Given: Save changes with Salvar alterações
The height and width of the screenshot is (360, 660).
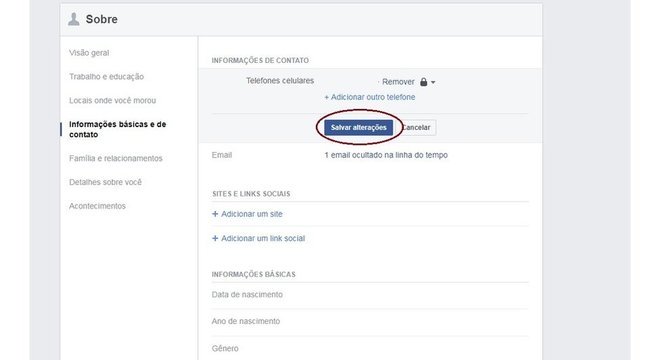Looking at the screenshot, I should [359, 128].
